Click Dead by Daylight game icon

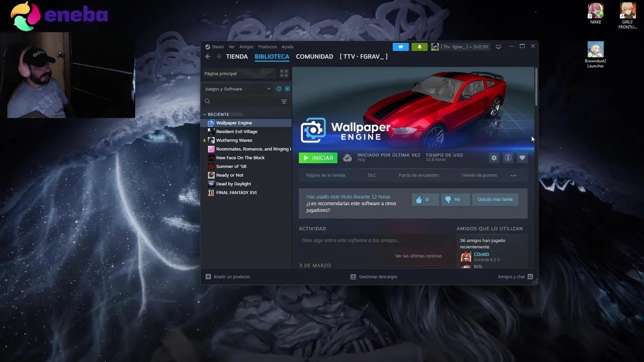click(x=211, y=184)
